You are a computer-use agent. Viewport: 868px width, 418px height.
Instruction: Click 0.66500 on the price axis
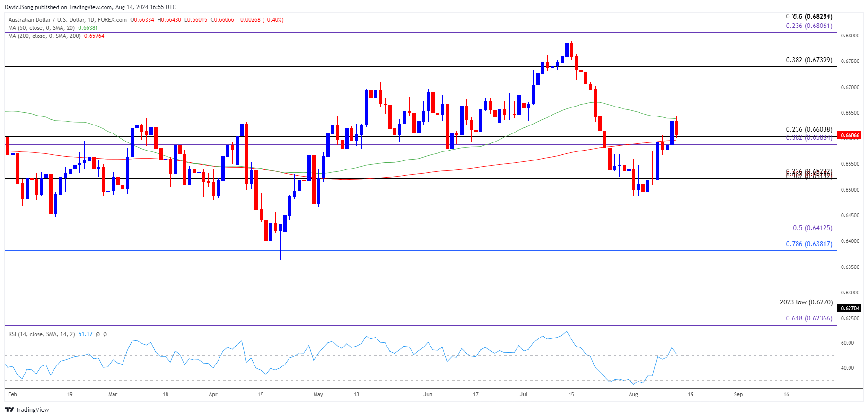(x=850, y=113)
